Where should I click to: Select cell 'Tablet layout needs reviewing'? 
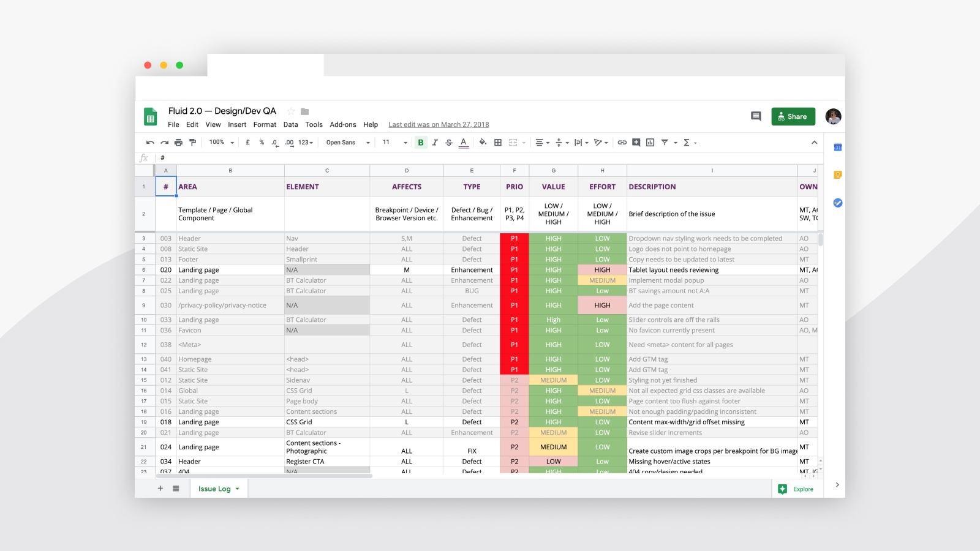click(712, 270)
